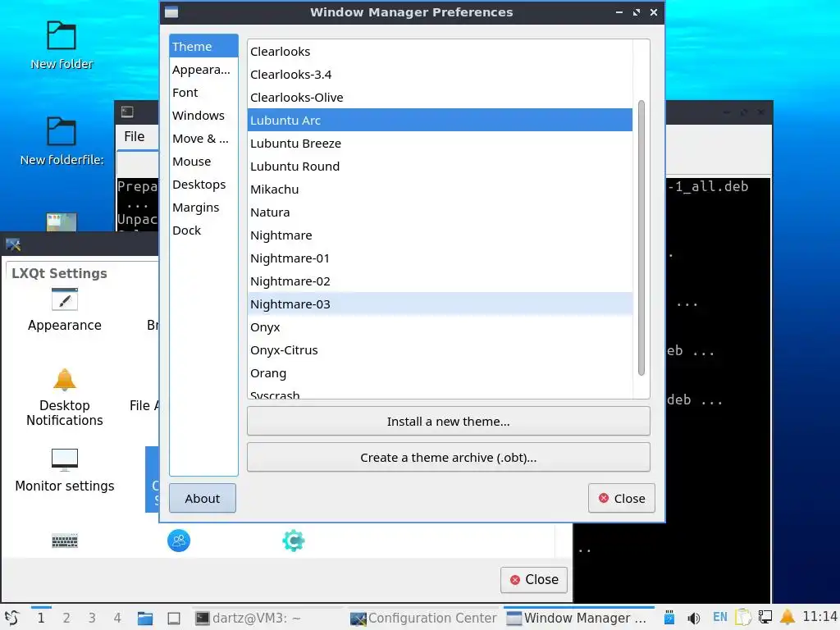
Task: Switch to workspace 1
Action: 41,619
